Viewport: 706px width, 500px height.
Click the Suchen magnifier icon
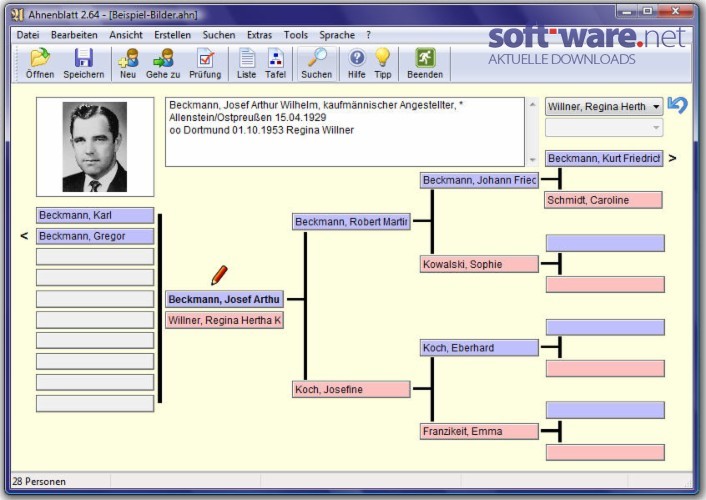click(x=317, y=58)
